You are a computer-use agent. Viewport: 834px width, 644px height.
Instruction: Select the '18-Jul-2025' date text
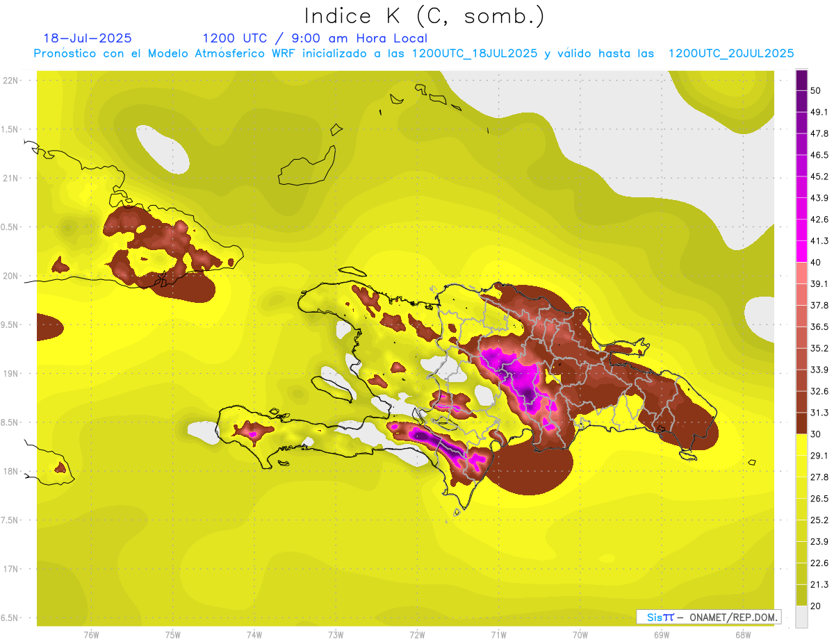[x=87, y=38]
